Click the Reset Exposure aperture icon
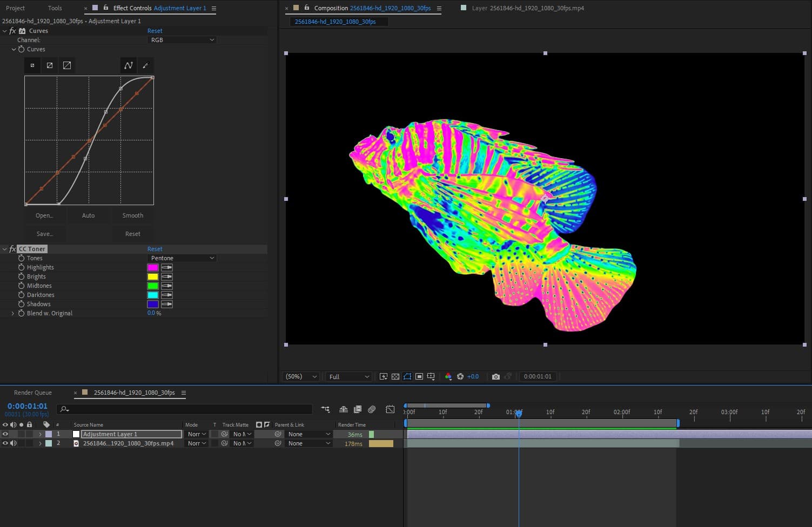 tap(460, 376)
